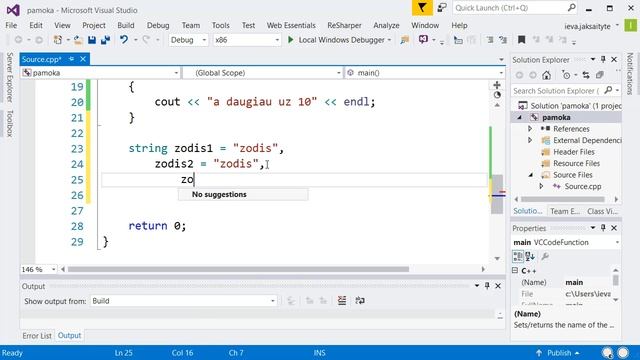Switch to the Team Explorer tab

tap(564, 211)
